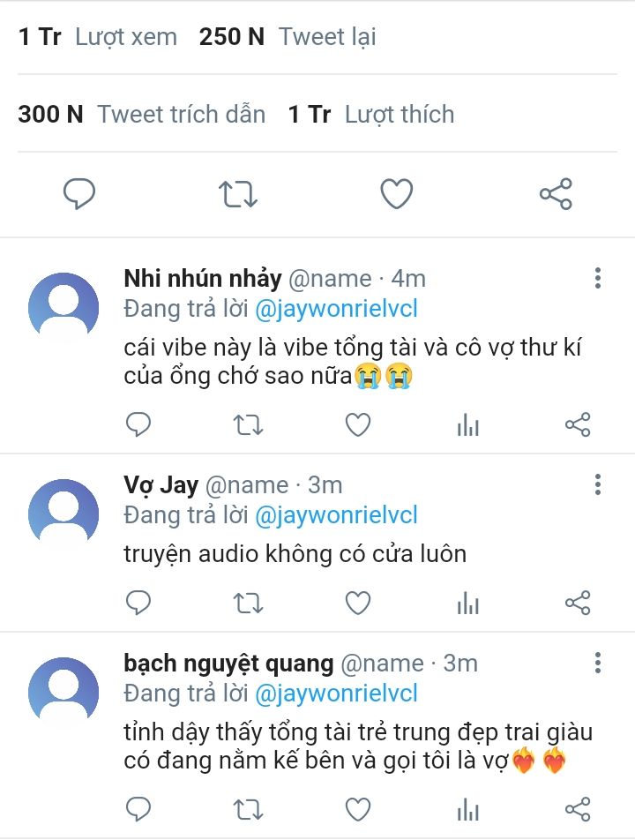The width and height of the screenshot is (635, 840).
Task: Open bạch nguyệt quang's profile name
Action: coord(228,663)
